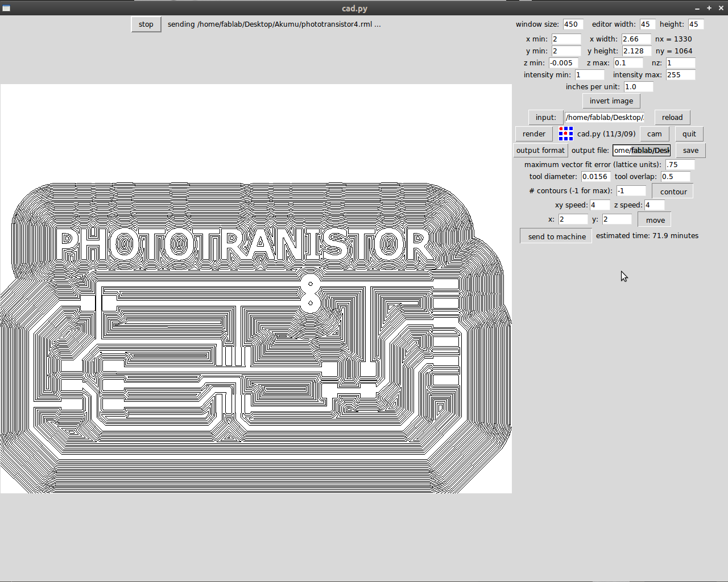Image resolution: width=728 pixels, height=582 pixels.
Task: Open the window menu icon in title bar
Action: (6, 8)
